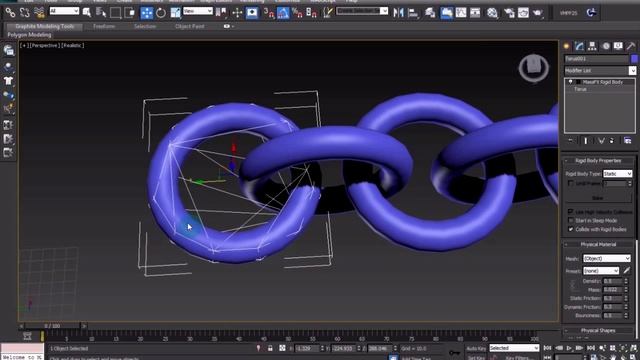Open the Hierarchy command panel tab
The image size is (640, 360).
[592, 46]
